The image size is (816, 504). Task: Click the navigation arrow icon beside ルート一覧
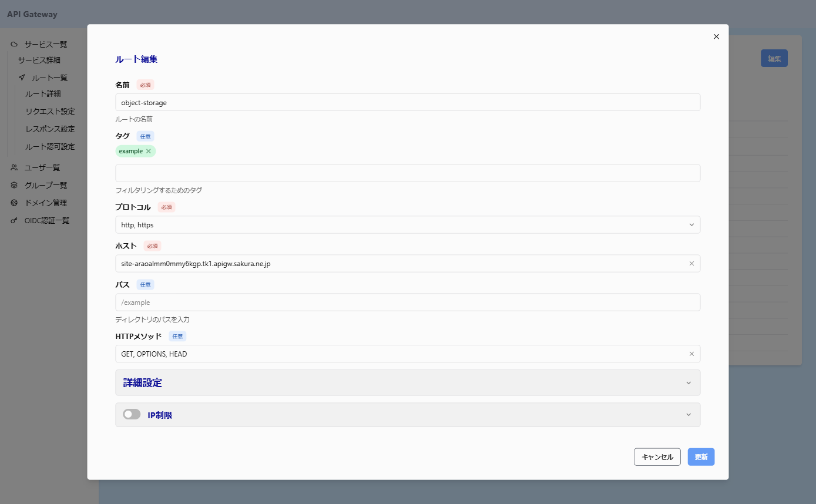(x=22, y=78)
